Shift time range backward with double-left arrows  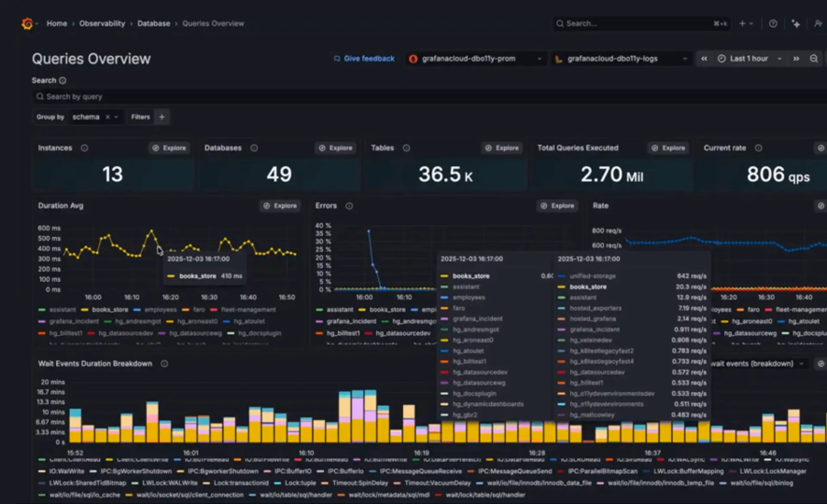pos(704,59)
